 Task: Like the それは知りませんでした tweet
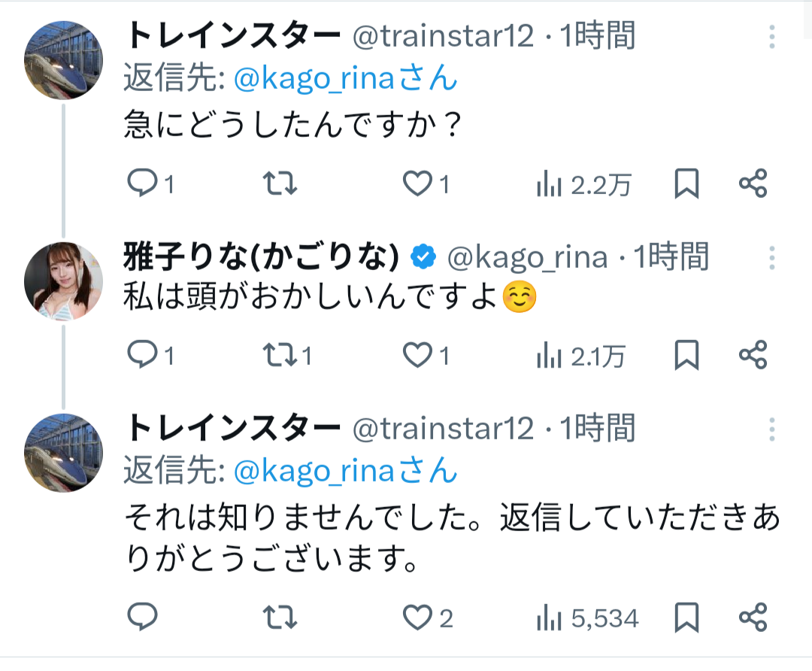click(x=417, y=618)
